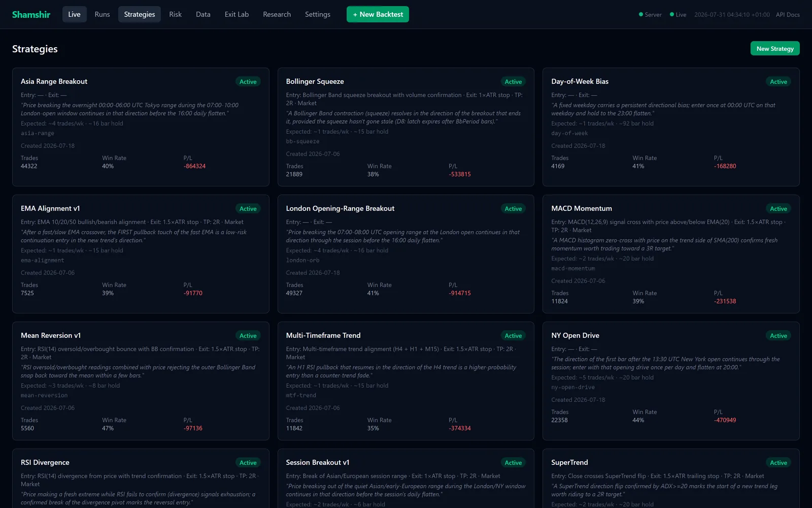Open the Exit Lab tab

click(236, 14)
